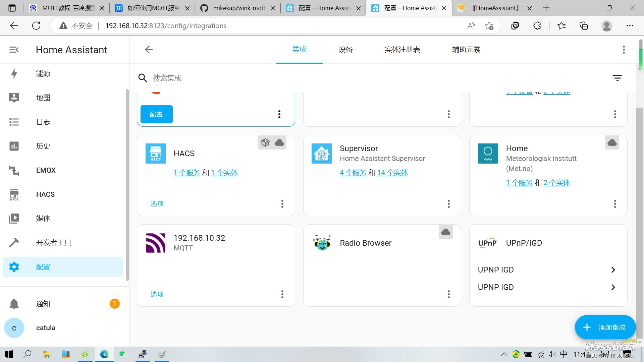Open the 日志 logbook panel

(63, 122)
